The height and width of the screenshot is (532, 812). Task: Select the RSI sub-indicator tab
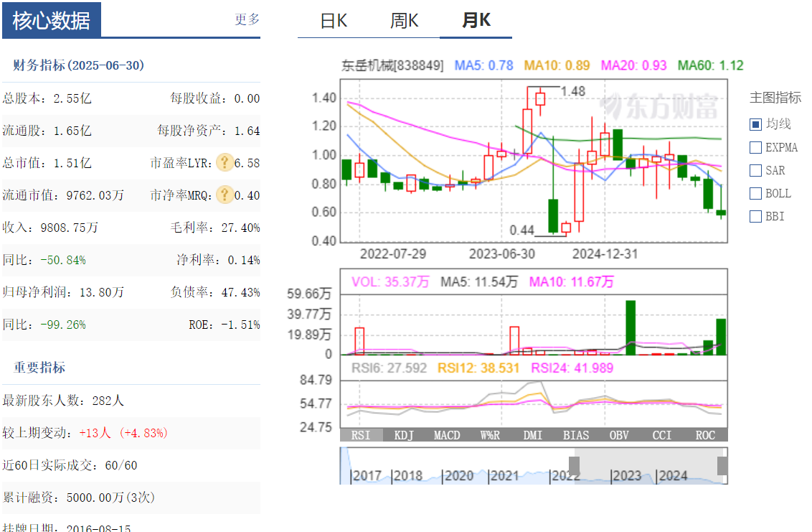(x=361, y=435)
